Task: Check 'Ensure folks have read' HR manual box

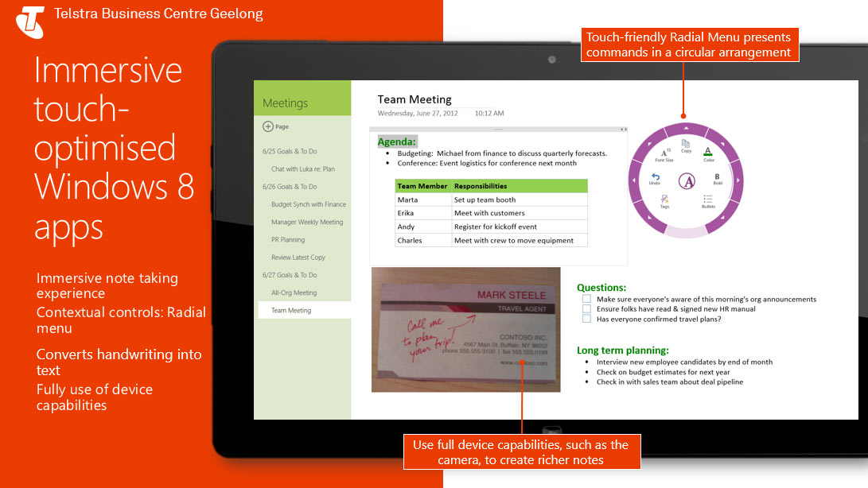Action: tap(586, 308)
